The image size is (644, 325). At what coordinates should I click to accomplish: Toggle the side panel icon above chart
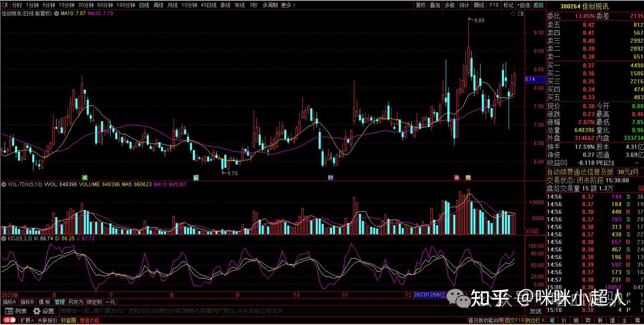521,14
